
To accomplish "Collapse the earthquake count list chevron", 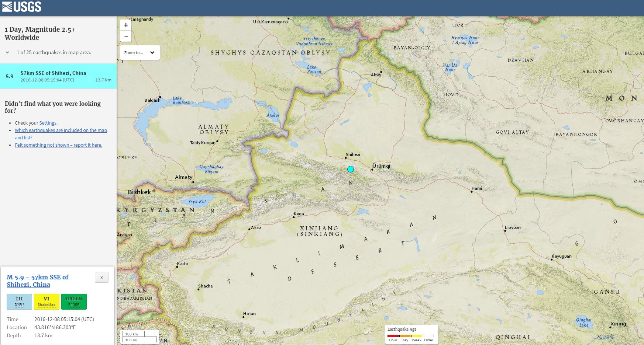I will 7,52.
